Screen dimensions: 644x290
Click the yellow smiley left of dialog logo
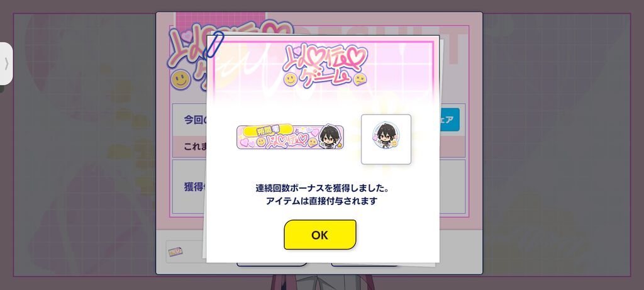[291, 79]
